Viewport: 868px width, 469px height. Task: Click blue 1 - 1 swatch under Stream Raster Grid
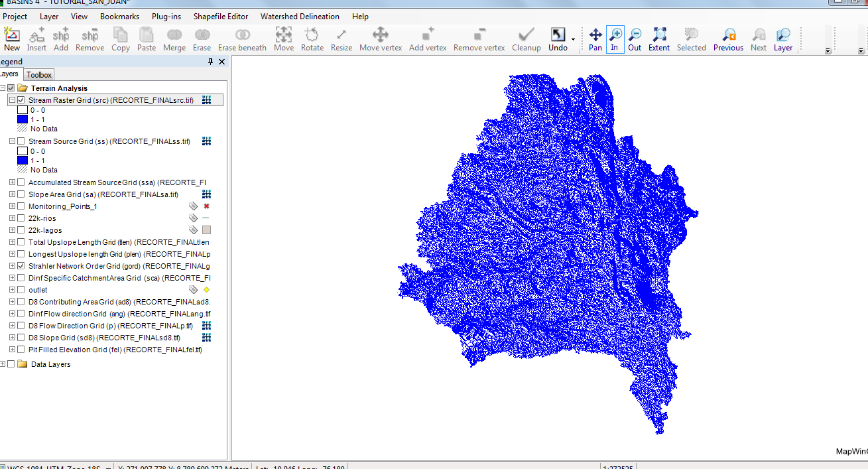(x=23, y=120)
